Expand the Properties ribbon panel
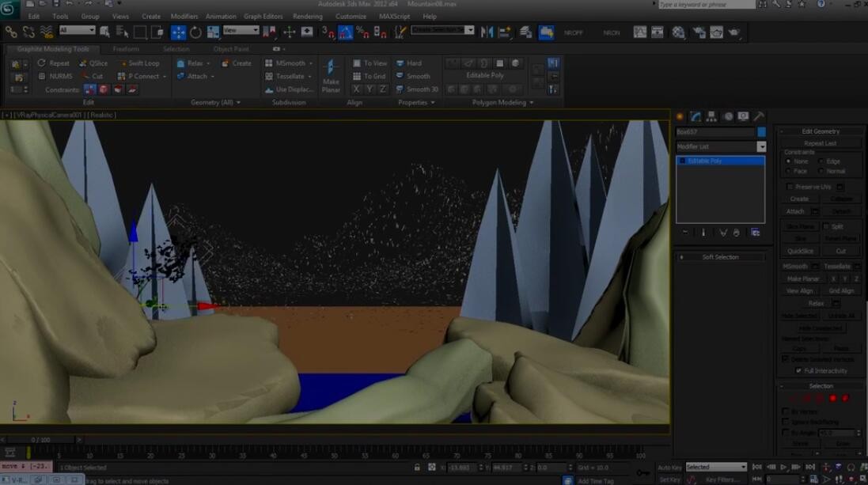 (x=416, y=102)
